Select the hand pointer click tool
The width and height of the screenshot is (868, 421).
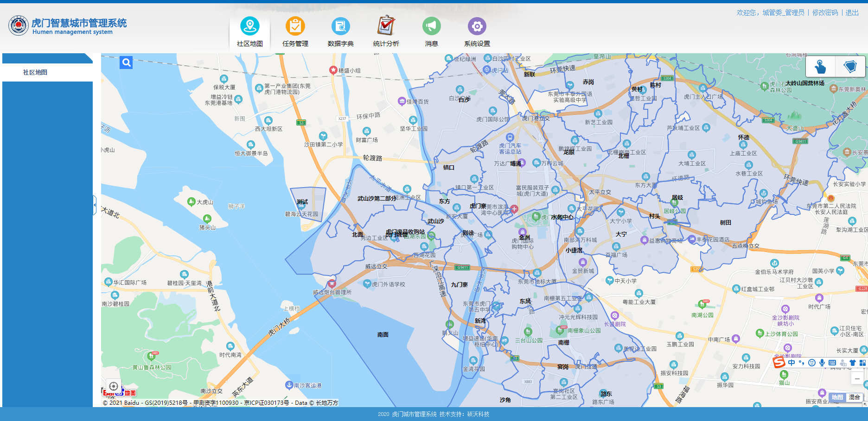click(x=820, y=67)
